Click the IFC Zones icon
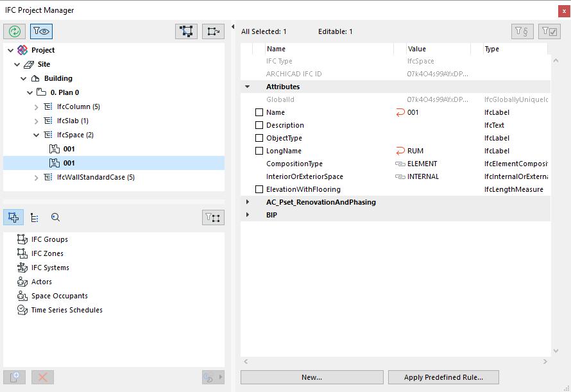The height and width of the screenshot is (392, 571). (22, 253)
